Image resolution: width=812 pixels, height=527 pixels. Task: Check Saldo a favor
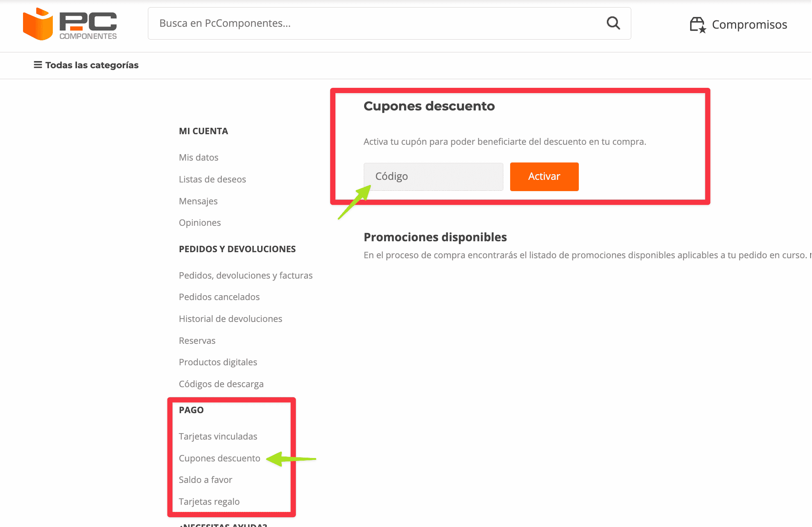(x=206, y=480)
